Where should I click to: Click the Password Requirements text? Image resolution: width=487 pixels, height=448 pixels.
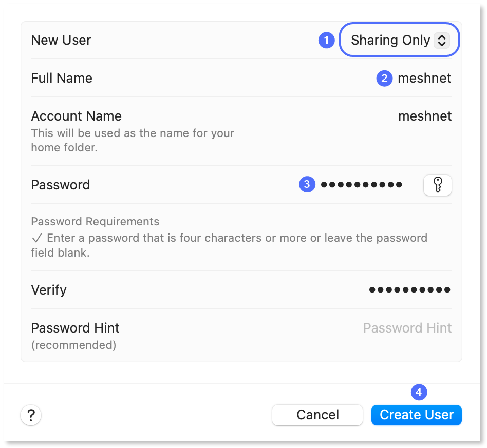(95, 221)
